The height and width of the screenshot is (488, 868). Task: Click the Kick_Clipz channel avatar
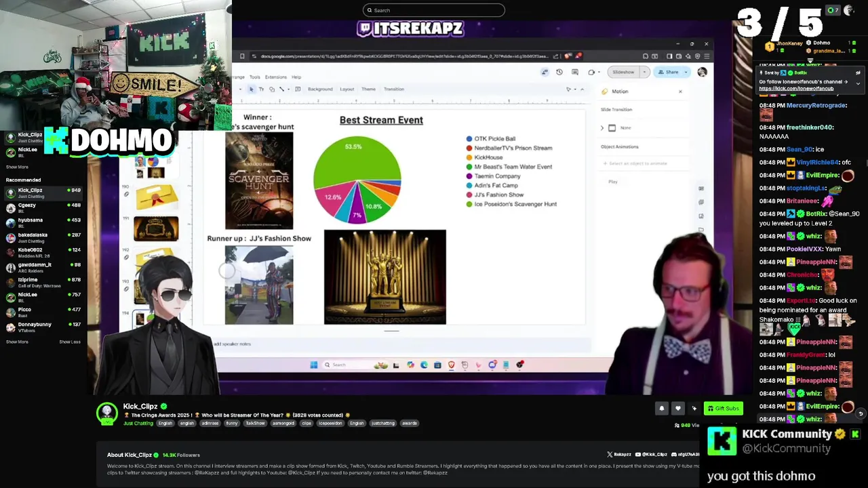(x=106, y=413)
